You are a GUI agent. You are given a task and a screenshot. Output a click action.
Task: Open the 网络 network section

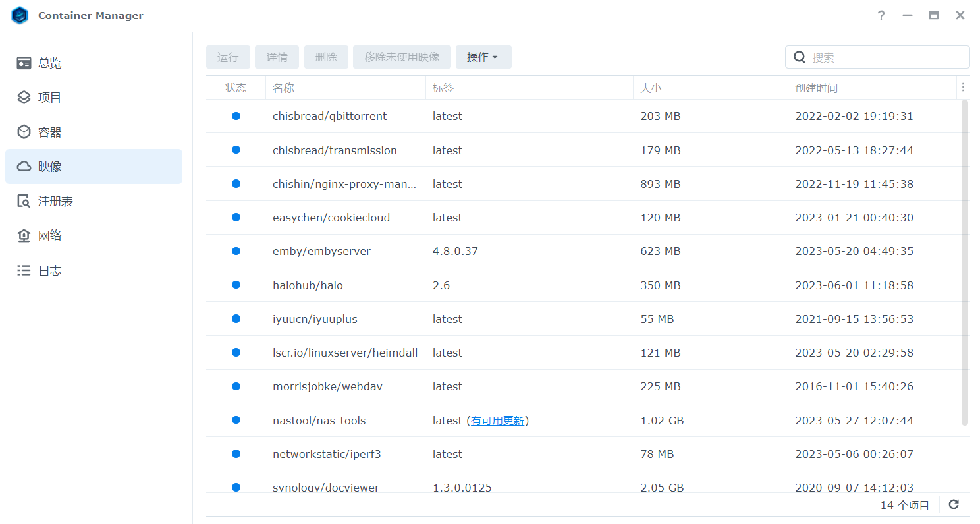94,235
